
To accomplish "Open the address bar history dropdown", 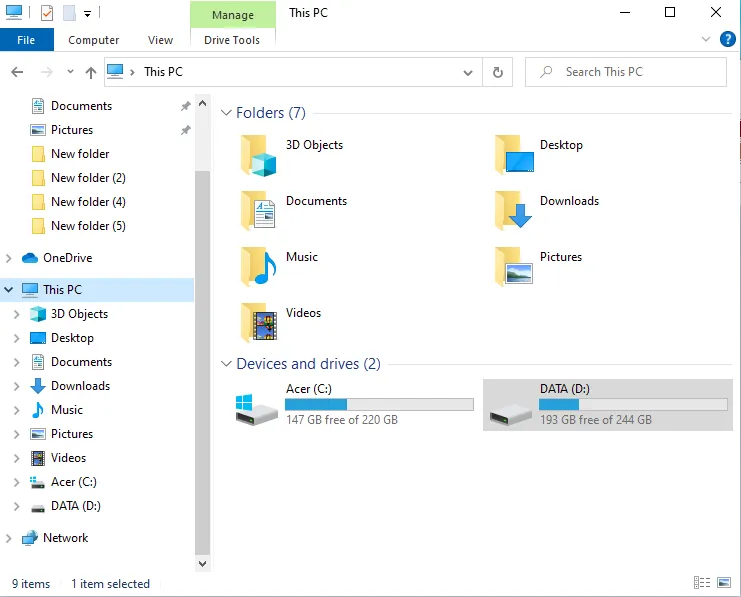I will click(468, 72).
